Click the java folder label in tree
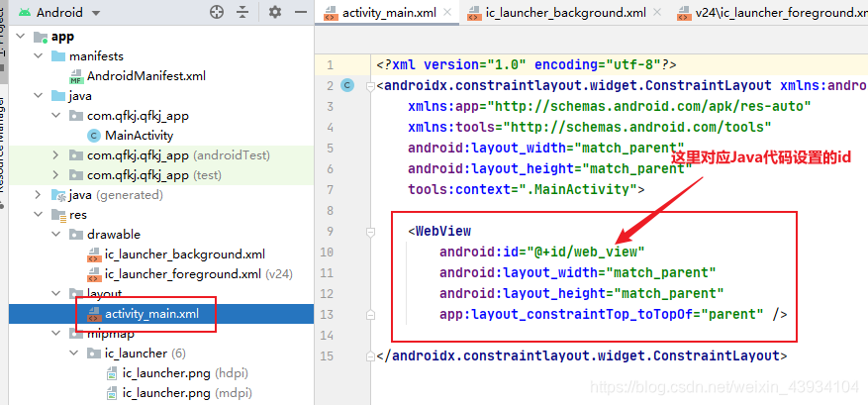The height and width of the screenshot is (405, 868). (x=80, y=96)
